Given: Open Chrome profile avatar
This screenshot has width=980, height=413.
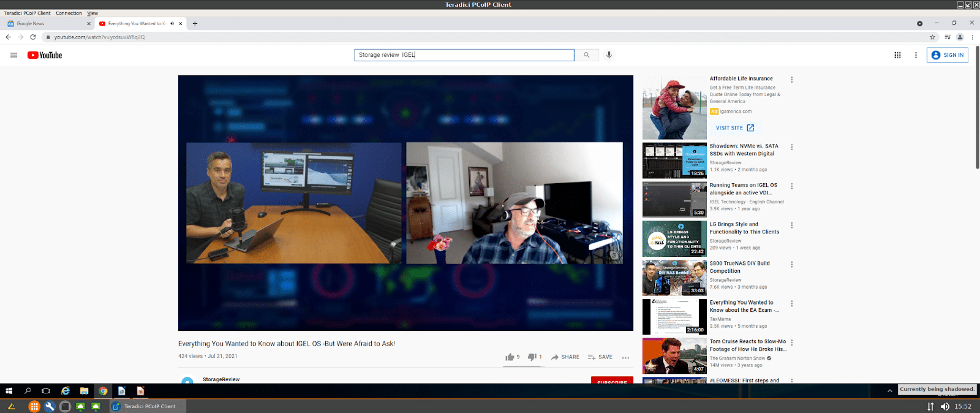Looking at the screenshot, I should coord(960,37).
